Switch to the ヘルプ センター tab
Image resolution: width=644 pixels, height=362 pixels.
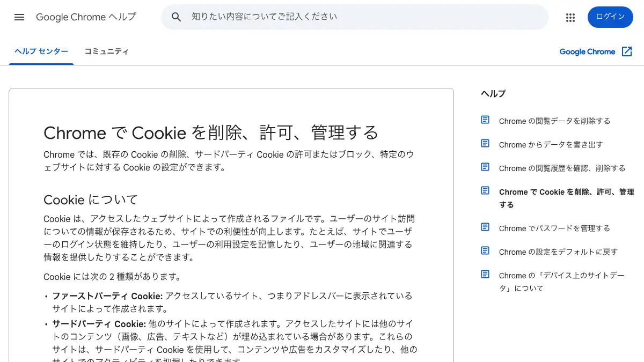pos(41,51)
